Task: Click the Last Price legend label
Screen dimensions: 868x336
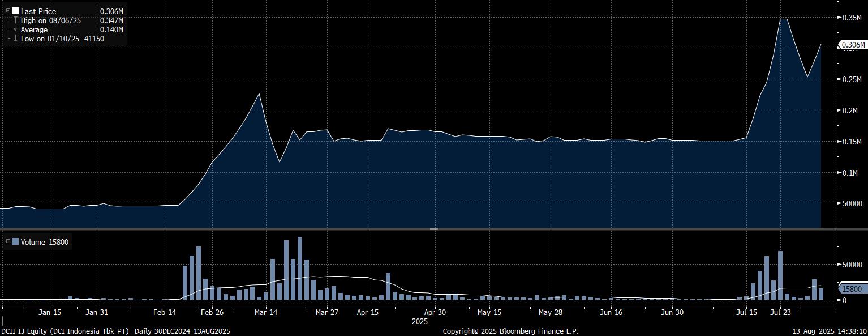Action: pos(38,11)
